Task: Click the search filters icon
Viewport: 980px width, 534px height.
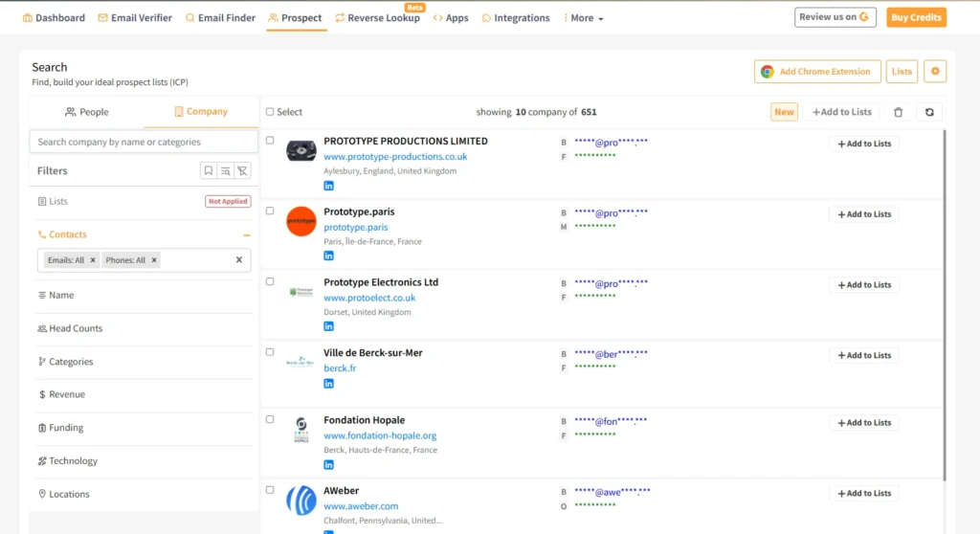Action: (226, 170)
